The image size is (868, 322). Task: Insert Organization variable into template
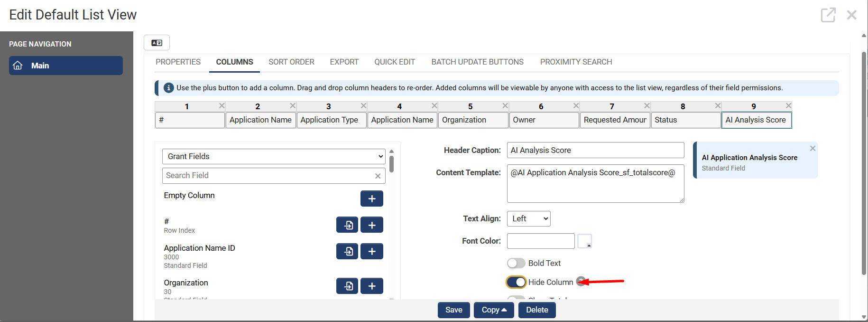tap(347, 286)
